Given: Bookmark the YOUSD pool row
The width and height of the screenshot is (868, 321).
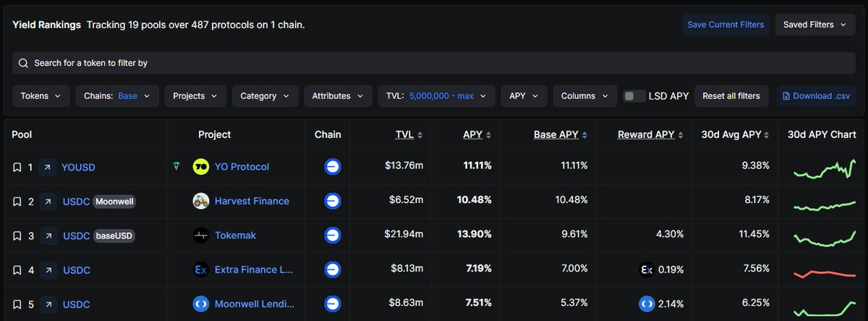Looking at the screenshot, I should [17, 167].
